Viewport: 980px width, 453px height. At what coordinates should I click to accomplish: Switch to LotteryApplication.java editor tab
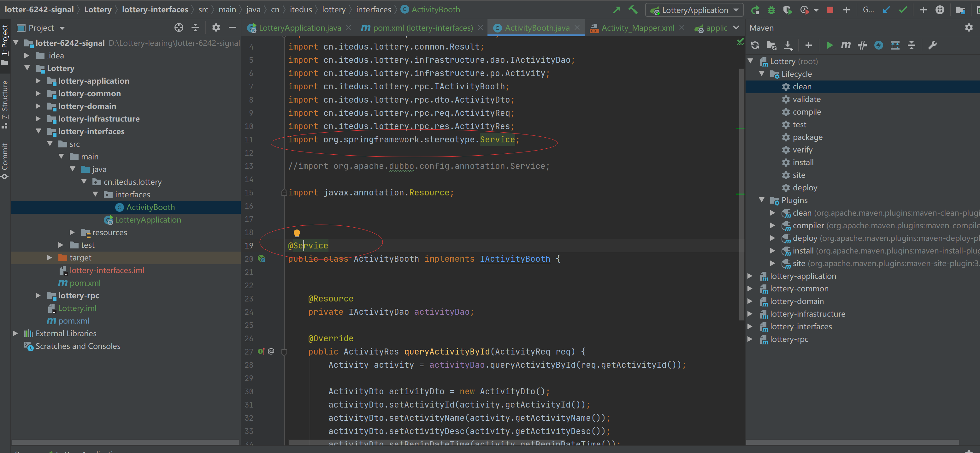tap(299, 28)
